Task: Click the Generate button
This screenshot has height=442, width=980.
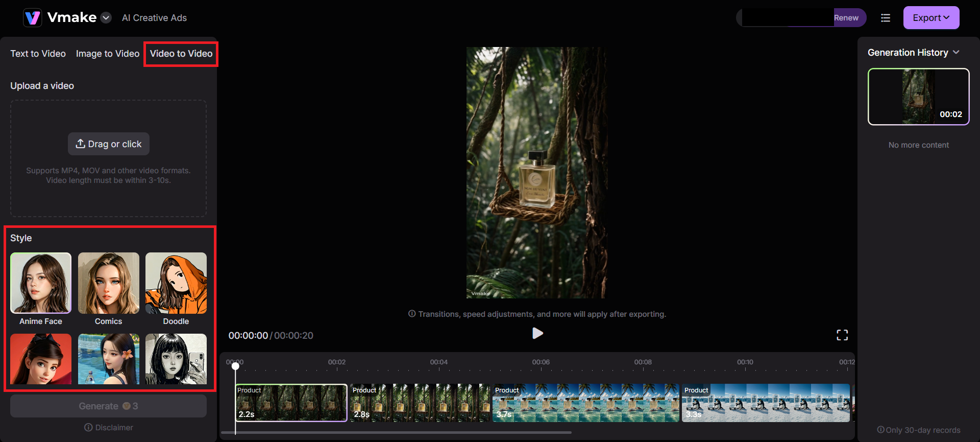Action: [108, 406]
